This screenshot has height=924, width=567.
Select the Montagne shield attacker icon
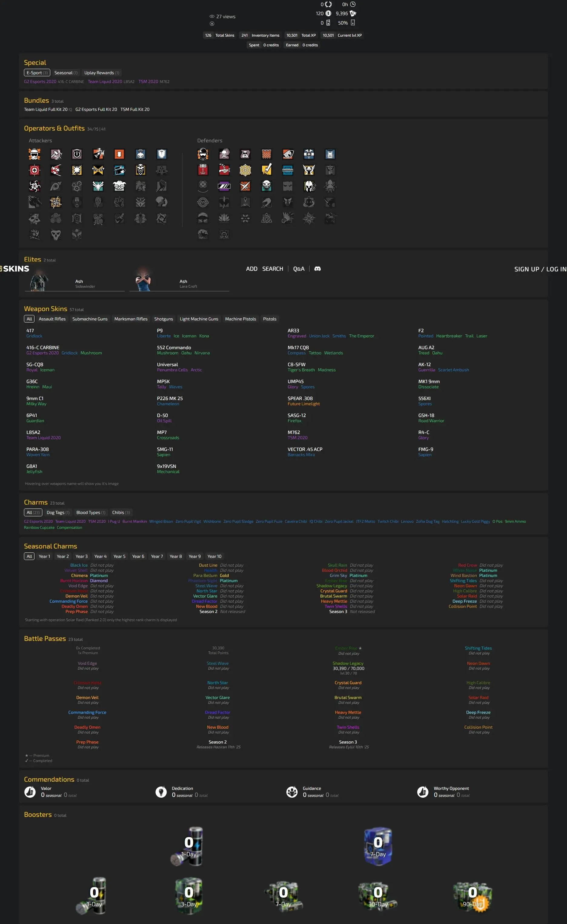[x=162, y=154]
